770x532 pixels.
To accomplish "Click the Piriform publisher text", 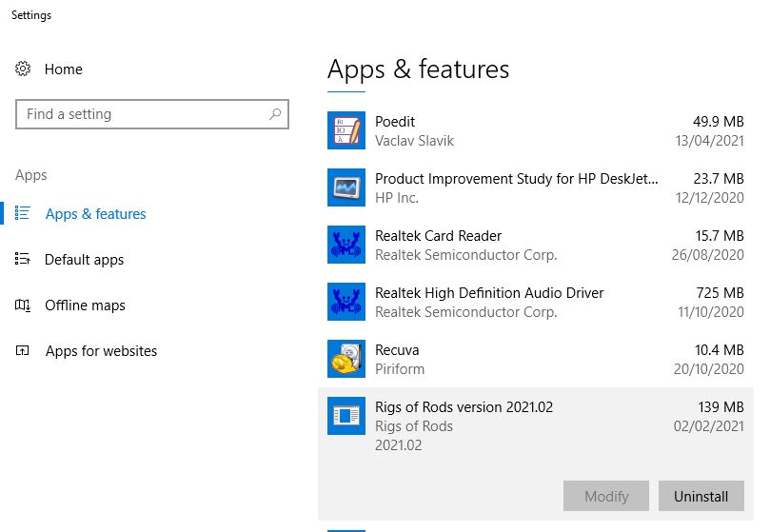I will (x=400, y=369).
